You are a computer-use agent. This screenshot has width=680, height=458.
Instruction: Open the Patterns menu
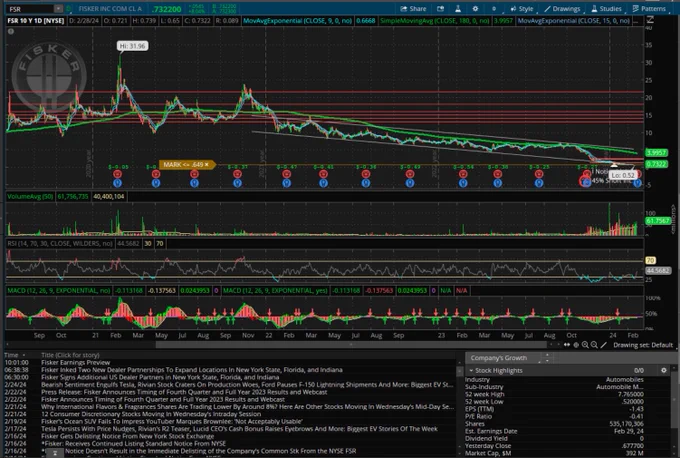649,9
